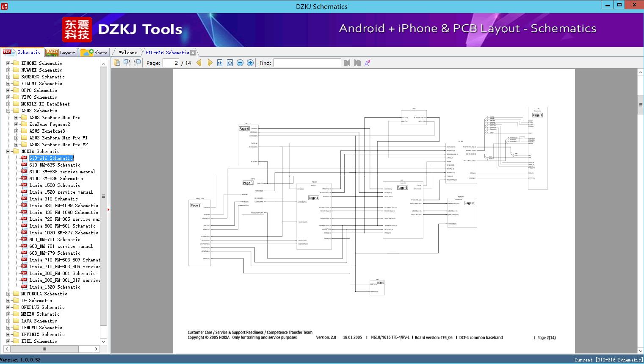The width and height of the screenshot is (644, 364).
Task: Switch to the Layout tab
Action: coord(61,53)
